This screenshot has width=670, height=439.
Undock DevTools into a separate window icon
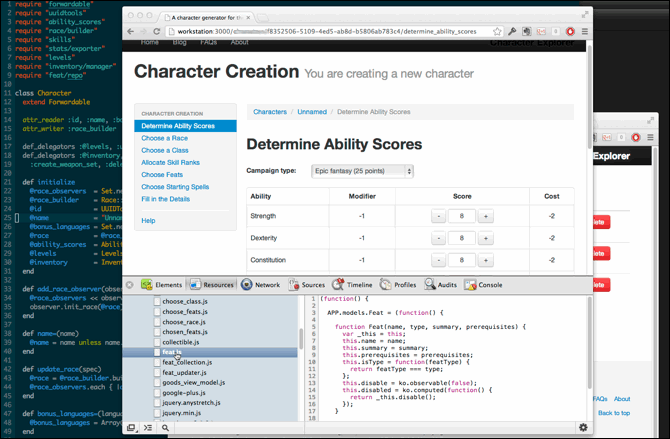132,427
